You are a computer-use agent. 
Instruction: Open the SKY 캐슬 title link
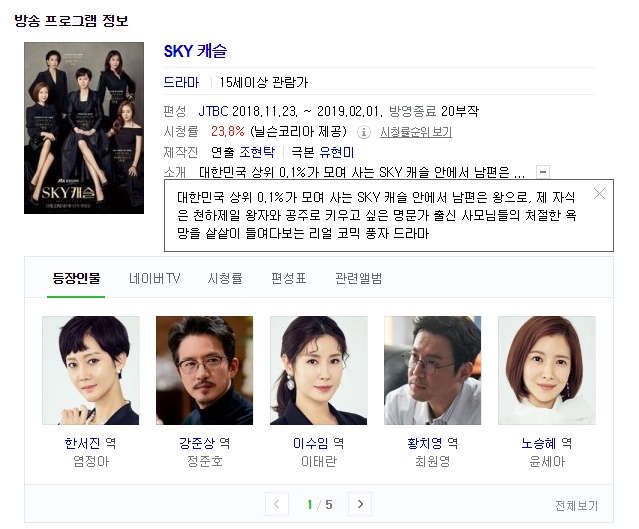(x=195, y=51)
